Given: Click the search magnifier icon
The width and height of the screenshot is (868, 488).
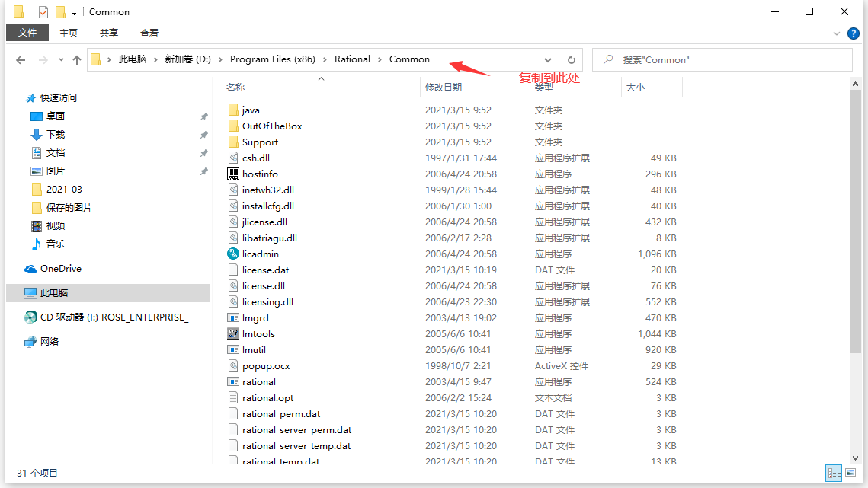Looking at the screenshot, I should (608, 59).
